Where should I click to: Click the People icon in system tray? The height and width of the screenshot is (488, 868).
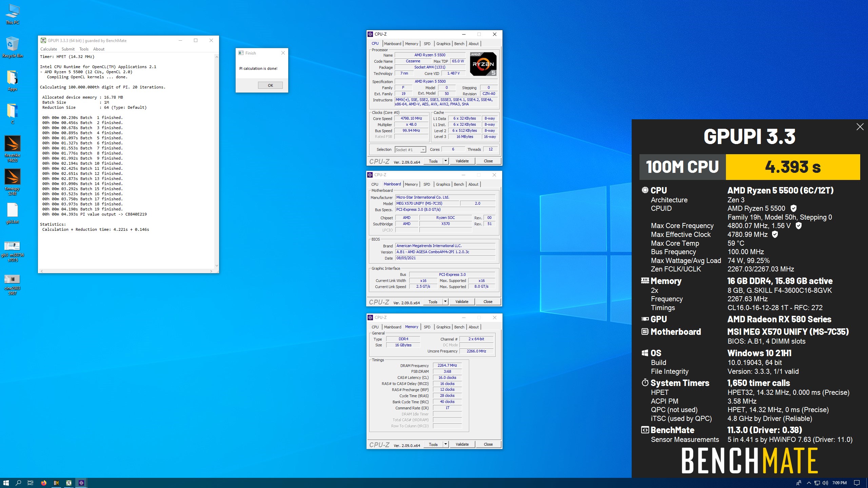(x=799, y=483)
